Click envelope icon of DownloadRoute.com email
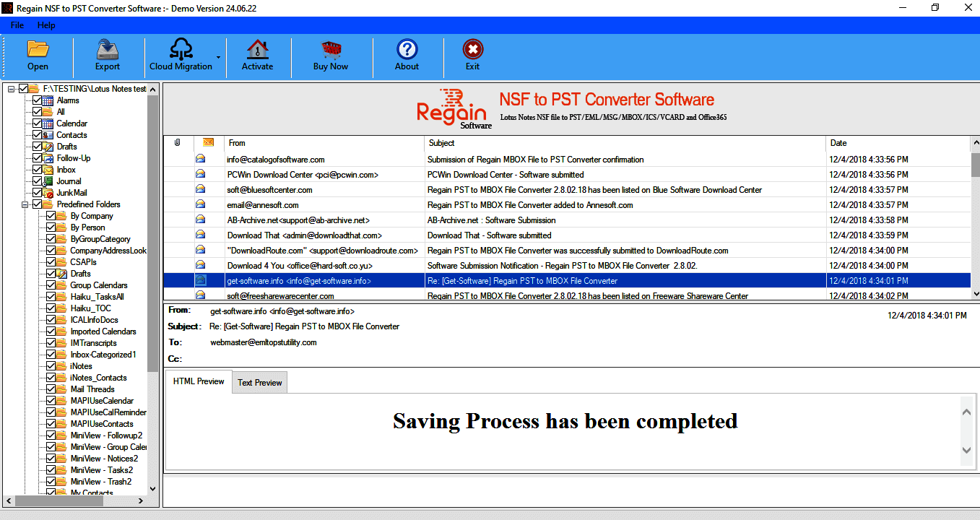The height and width of the screenshot is (520, 980). [200, 250]
